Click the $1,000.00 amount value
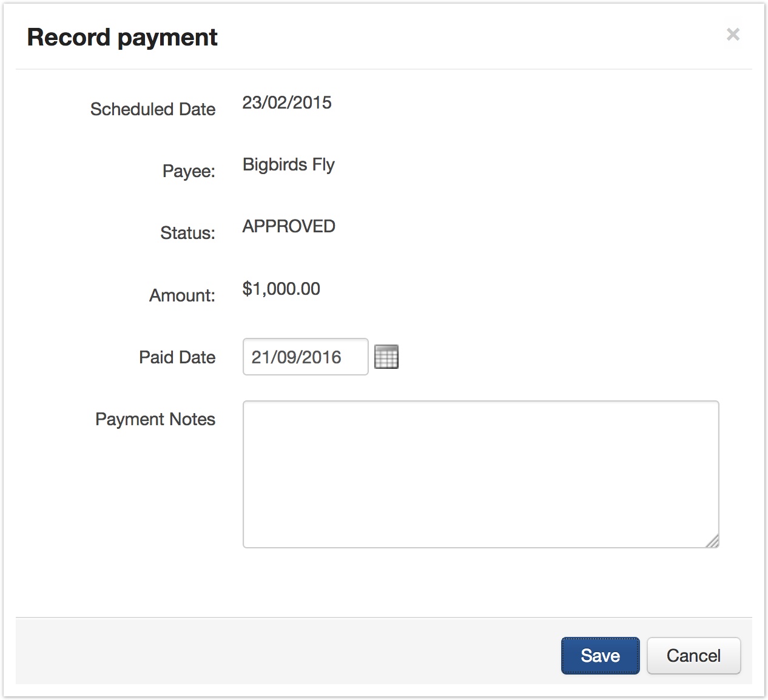The width and height of the screenshot is (768, 700). (281, 289)
